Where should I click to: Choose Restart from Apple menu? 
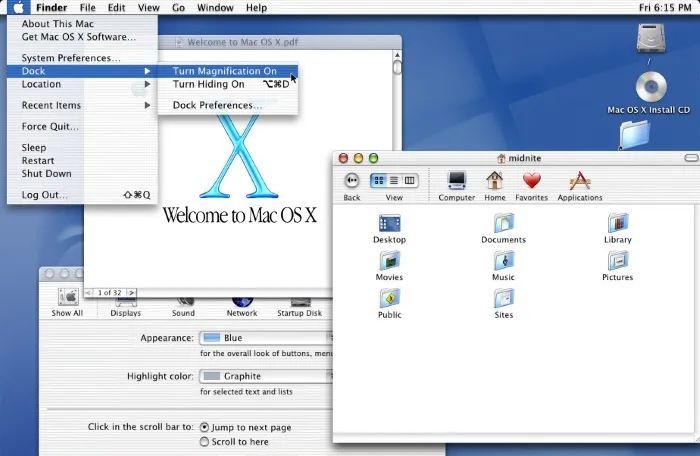[x=82, y=160]
